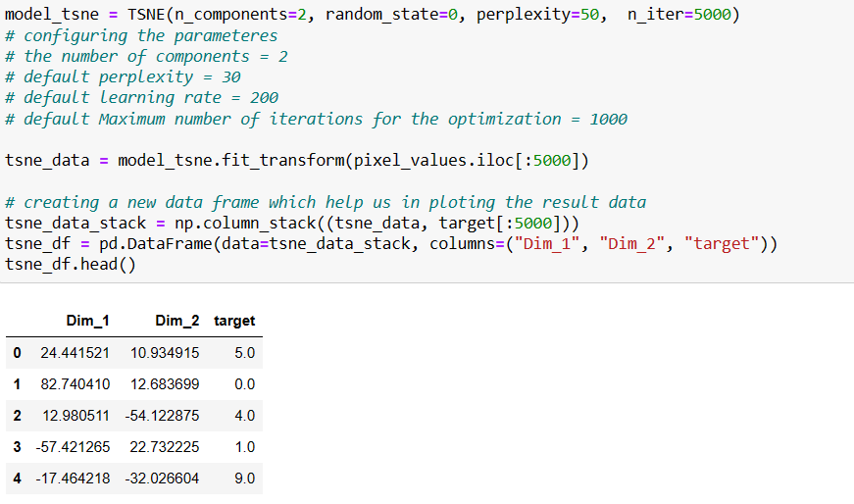Click the pd.DataFrame line of code
854x504 pixels.
click(390, 243)
